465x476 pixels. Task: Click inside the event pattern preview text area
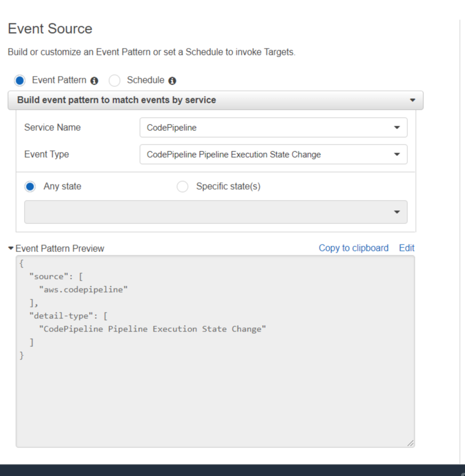click(x=215, y=351)
